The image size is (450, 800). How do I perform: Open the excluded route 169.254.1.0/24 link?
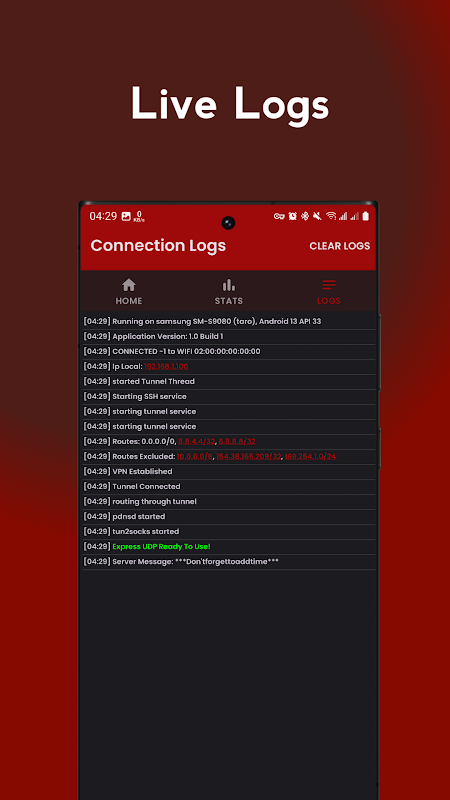(x=310, y=456)
